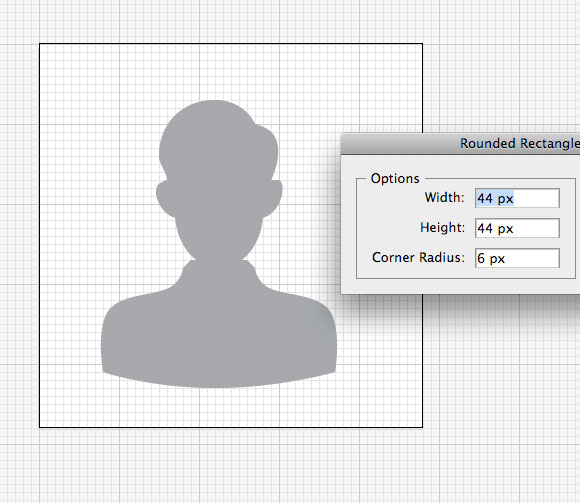Screen dimensions: 580x503
Task: Click the "Corner Radius:" label
Action: point(418,257)
